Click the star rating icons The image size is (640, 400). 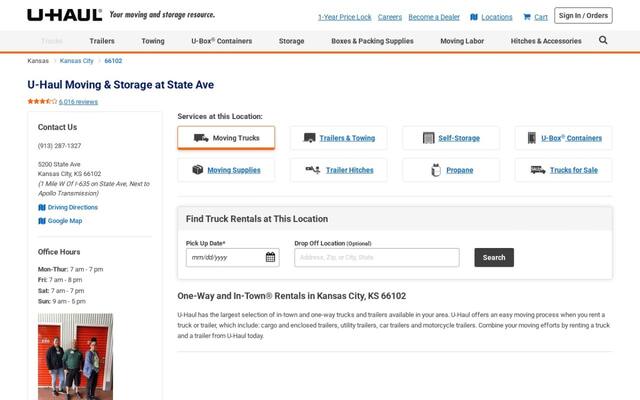42,101
